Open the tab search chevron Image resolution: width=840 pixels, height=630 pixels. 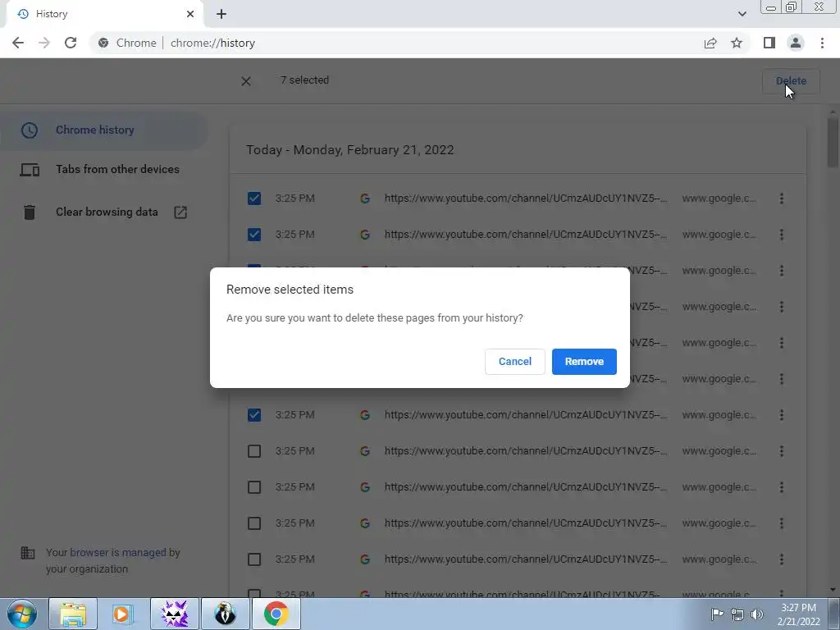click(x=742, y=14)
